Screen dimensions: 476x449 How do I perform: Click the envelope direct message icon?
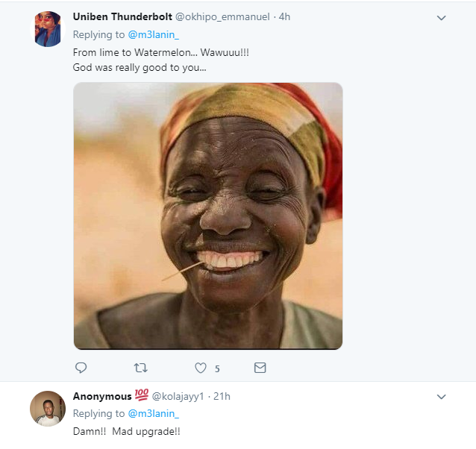(x=260, y=368)
